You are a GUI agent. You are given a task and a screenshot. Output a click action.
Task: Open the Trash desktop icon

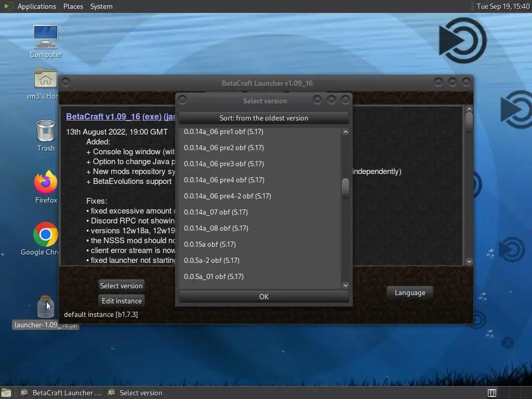[46, 131]
